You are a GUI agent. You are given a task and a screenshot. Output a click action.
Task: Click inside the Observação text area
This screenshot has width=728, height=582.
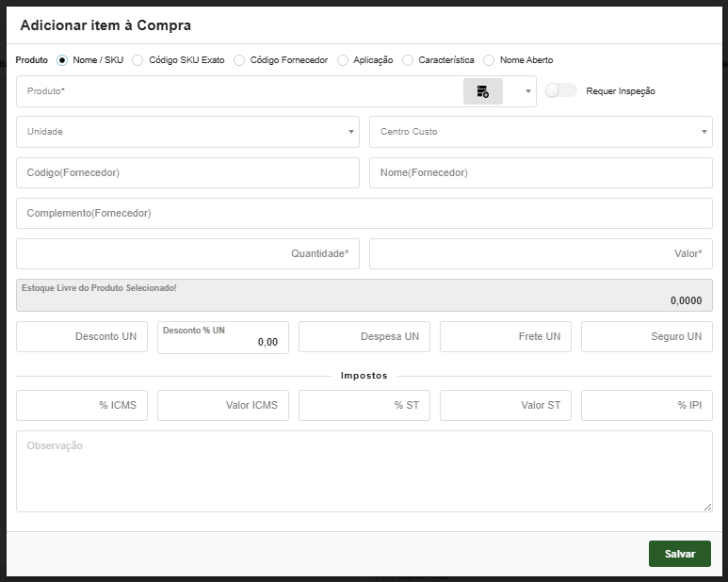(x=364, y=471)
